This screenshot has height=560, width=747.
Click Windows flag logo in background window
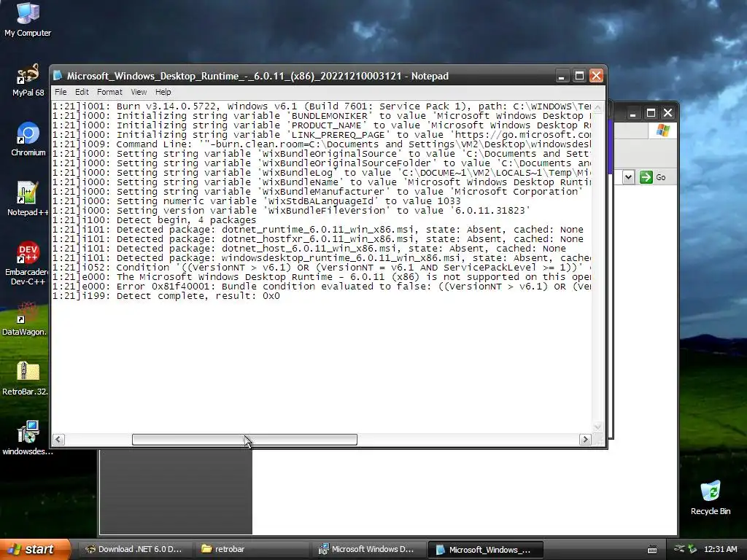click(x=662, y=130)
